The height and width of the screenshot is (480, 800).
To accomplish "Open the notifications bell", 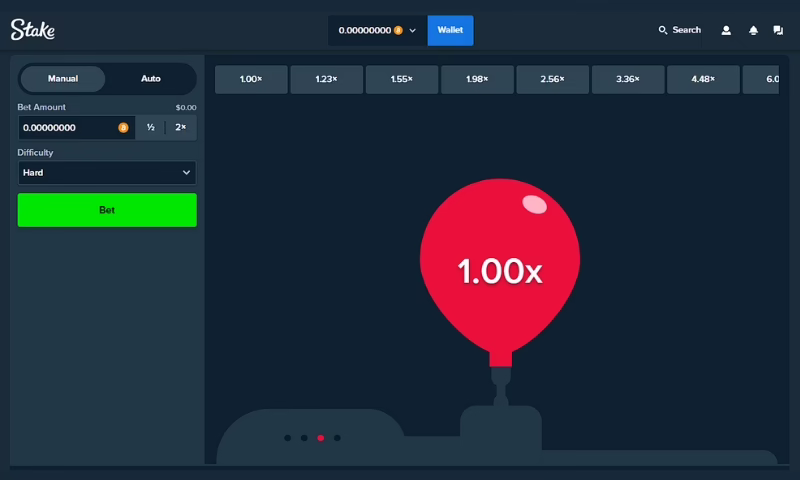I will coord(753,30).
